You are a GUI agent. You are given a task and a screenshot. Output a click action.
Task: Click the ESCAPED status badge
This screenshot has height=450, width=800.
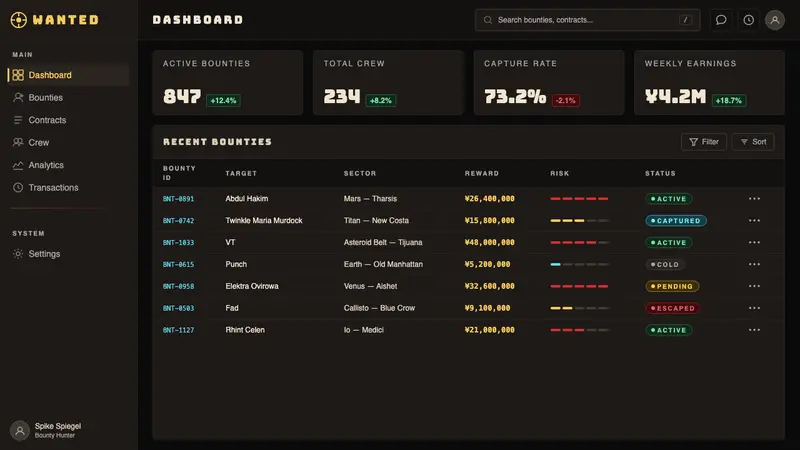click(672, 308)
